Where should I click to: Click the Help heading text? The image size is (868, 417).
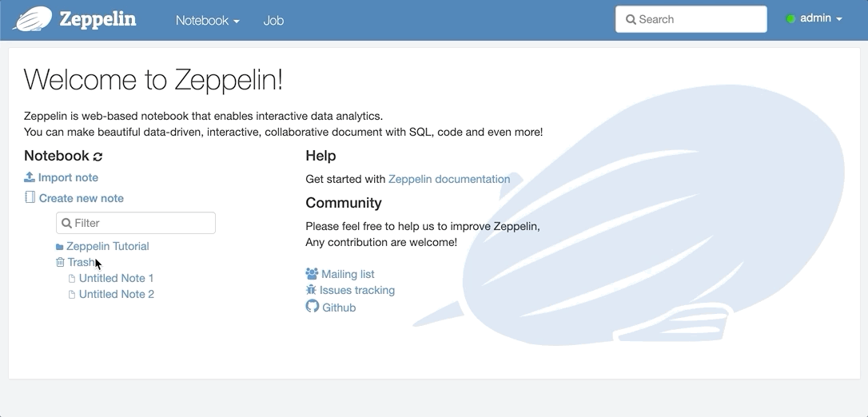321,156
